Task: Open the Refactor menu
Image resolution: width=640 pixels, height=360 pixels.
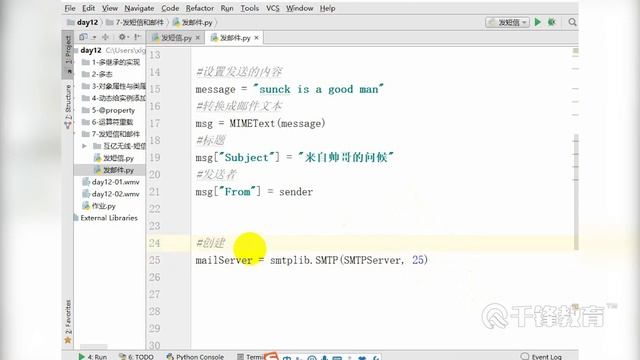Action: point(200,8)
